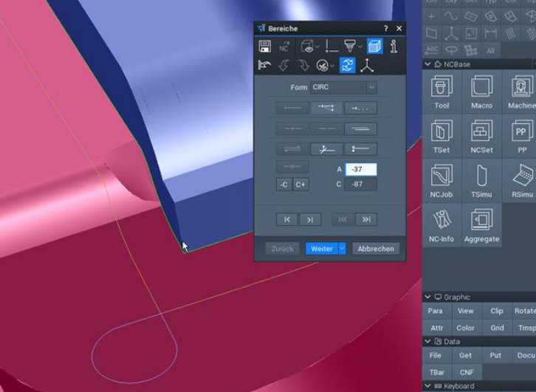Launch the TSimu tool simulation
The height and width of the screenshot is (392, 536).
click(x=481, y=182)
